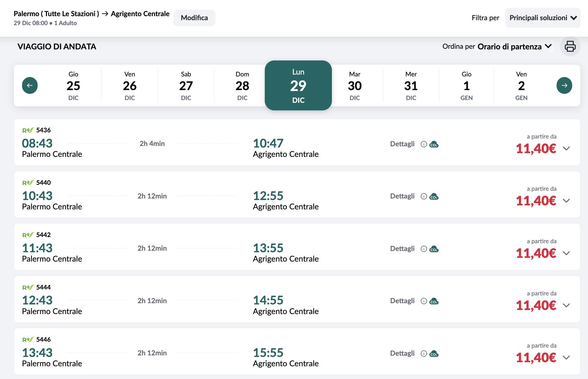
Task: Click CO2 emissions icon for train 5440
Action: (434, 197)
